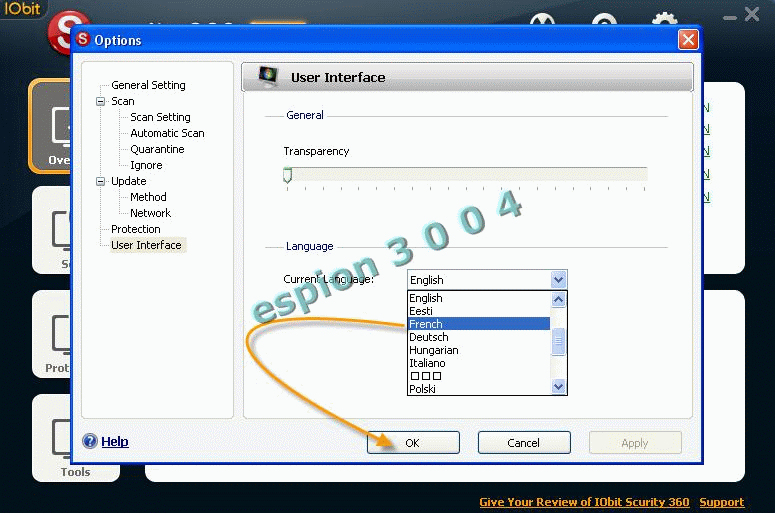Choose Polski in language list
The height and width of the screenshot is (513, 775).
click(478, 389)
